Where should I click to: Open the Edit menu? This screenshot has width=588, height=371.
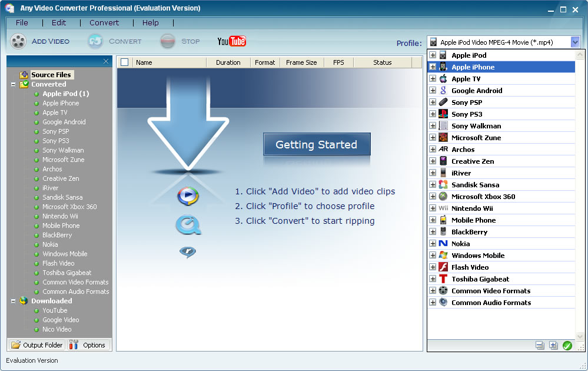(x=59, y=23)
